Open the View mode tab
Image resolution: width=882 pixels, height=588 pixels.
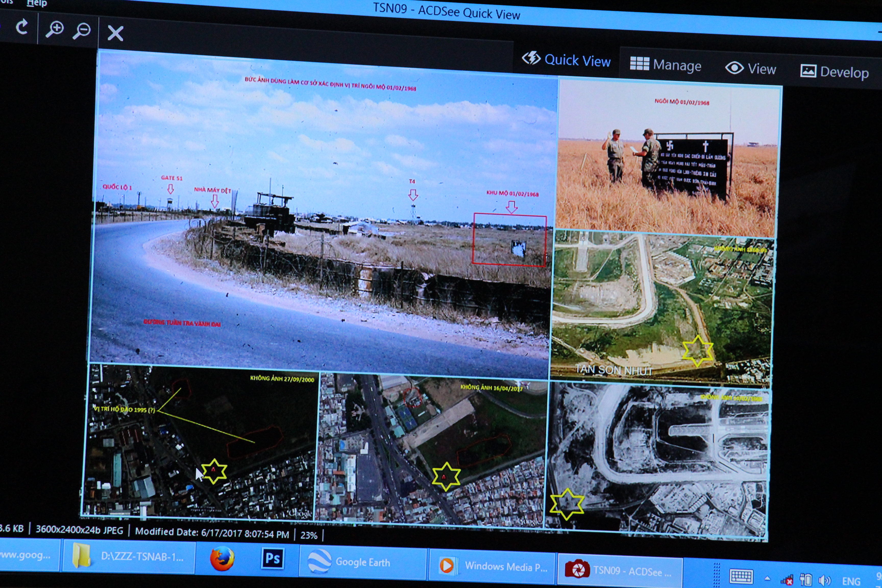(750, 69)
